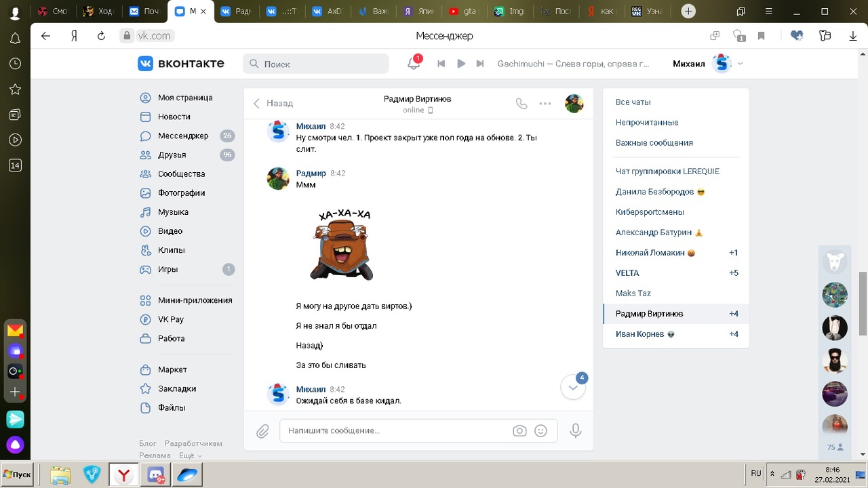
Task: Click the camera photo attach icon
Action: [519, 431]
